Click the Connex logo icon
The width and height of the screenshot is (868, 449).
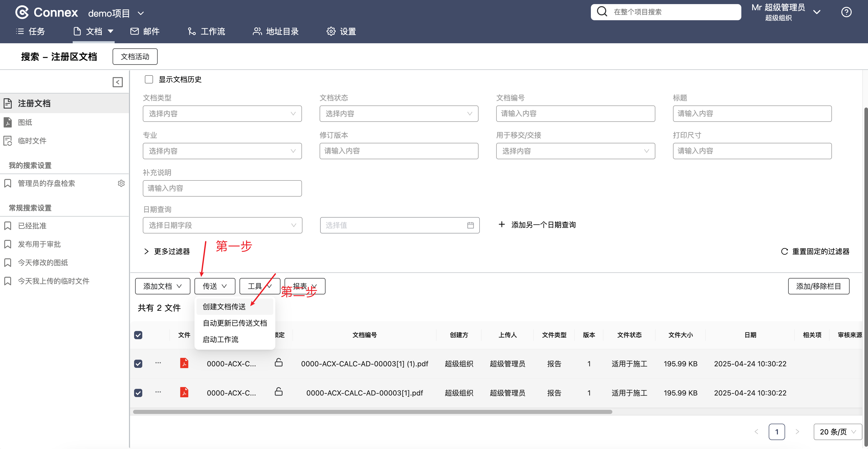(22, 13)
